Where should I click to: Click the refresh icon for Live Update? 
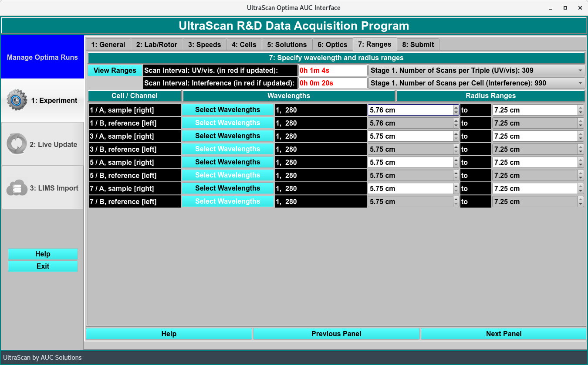click(x=17, y=144)
